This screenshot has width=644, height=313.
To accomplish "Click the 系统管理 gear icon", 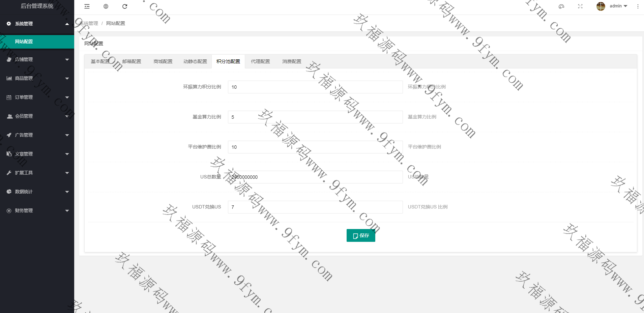I will (9, 24).
